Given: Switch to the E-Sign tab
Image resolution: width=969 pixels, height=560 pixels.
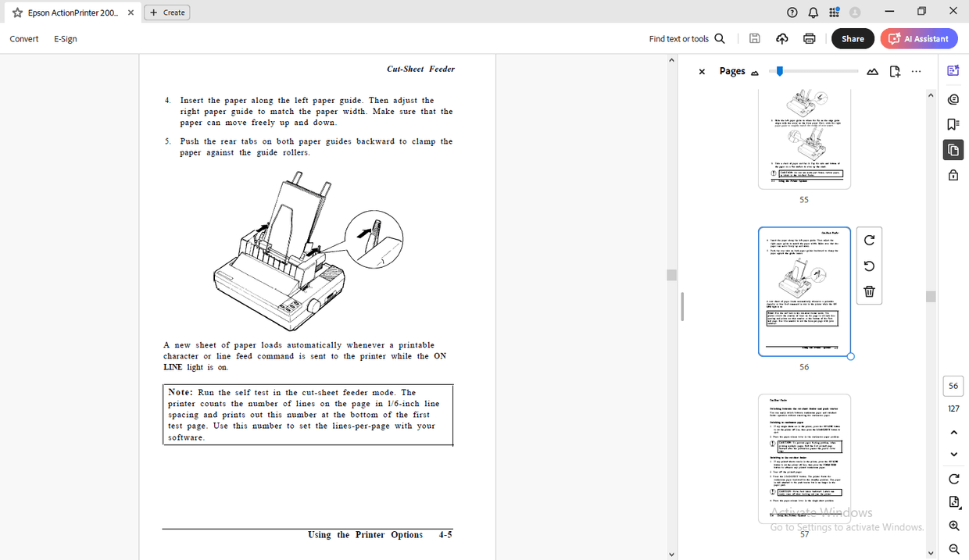Looking at the screenshot, I should pyautogui.click(x=65, y=38).
